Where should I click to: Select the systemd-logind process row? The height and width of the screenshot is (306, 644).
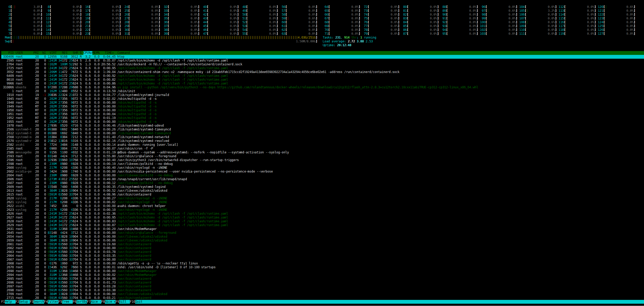pos(322,187)
